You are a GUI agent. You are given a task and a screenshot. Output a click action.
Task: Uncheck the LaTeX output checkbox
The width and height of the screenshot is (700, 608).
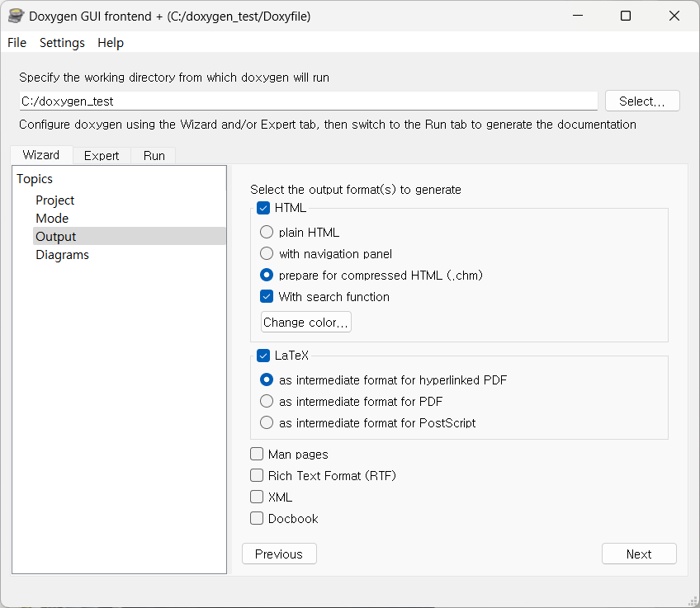point(263,356)
